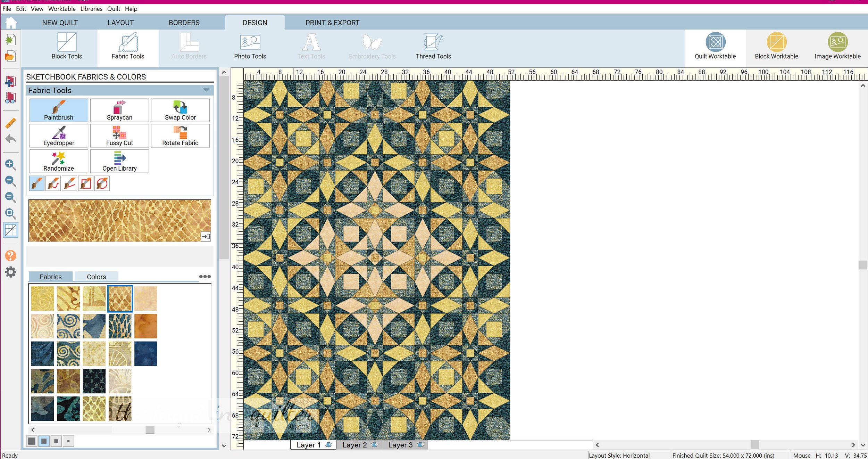Open the three-dot palette options menu
The height and width of the screenshot is (459, 868).
(205, 277)
